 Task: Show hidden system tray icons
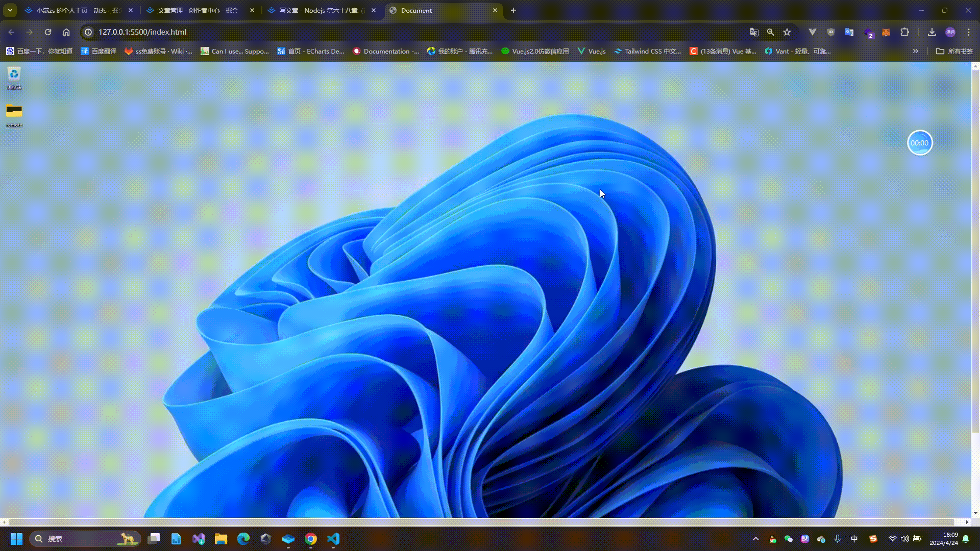[756, 539]
